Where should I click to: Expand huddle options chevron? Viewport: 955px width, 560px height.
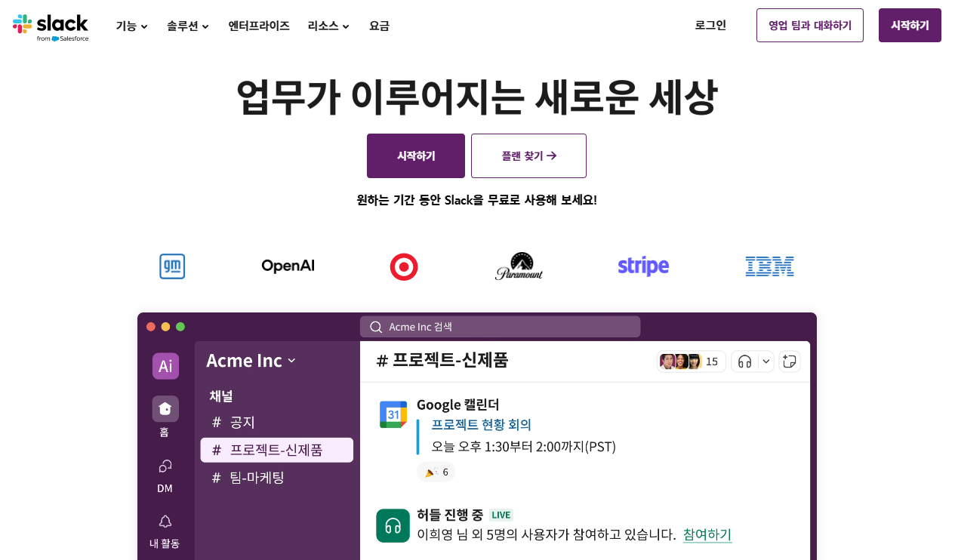tap(766, 362)
